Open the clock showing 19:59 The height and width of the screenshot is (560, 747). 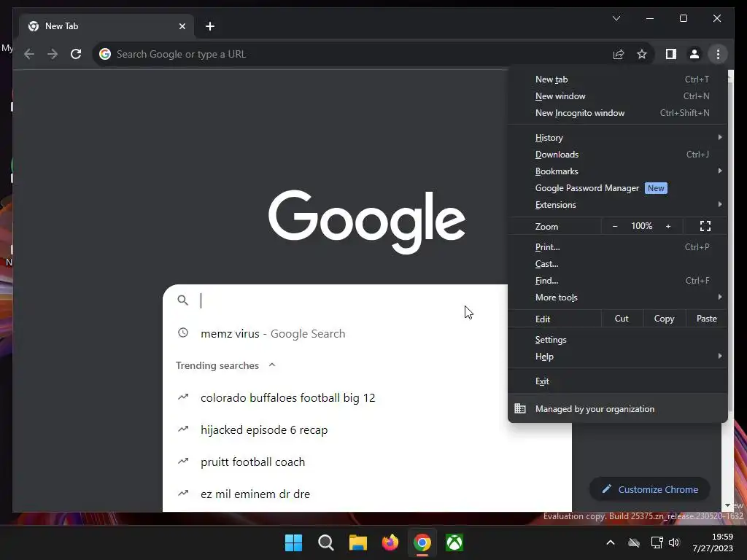(713, 542)
